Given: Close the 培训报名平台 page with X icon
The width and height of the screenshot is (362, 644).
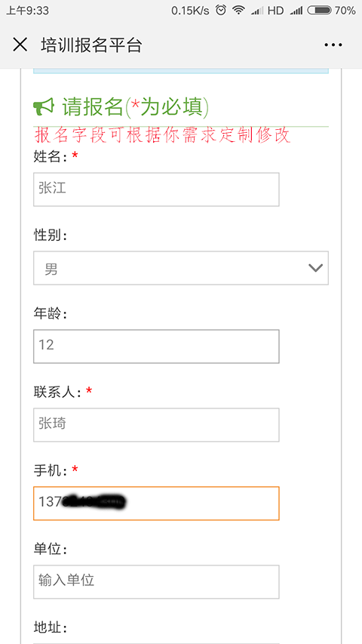Looking at the screenshot, I should (20, 45).
